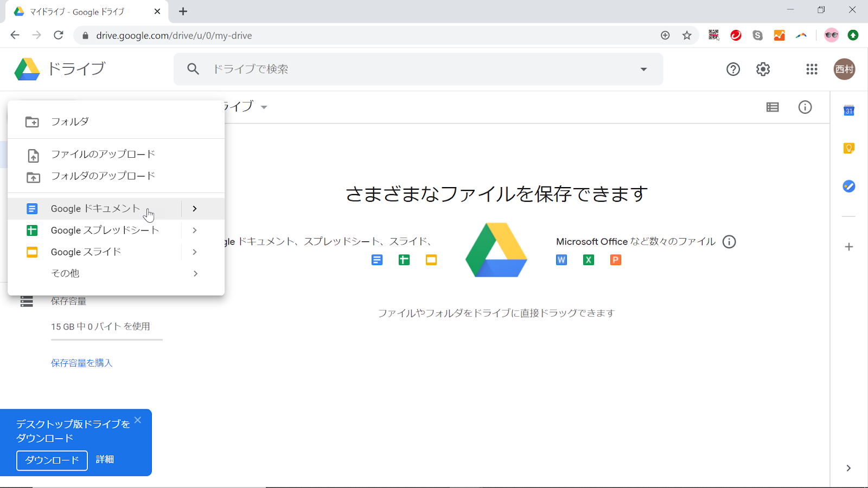This screenshot has height=488, width=868.
Task: Click 保存容量 storage icon
Action: [x=27, y=301]
